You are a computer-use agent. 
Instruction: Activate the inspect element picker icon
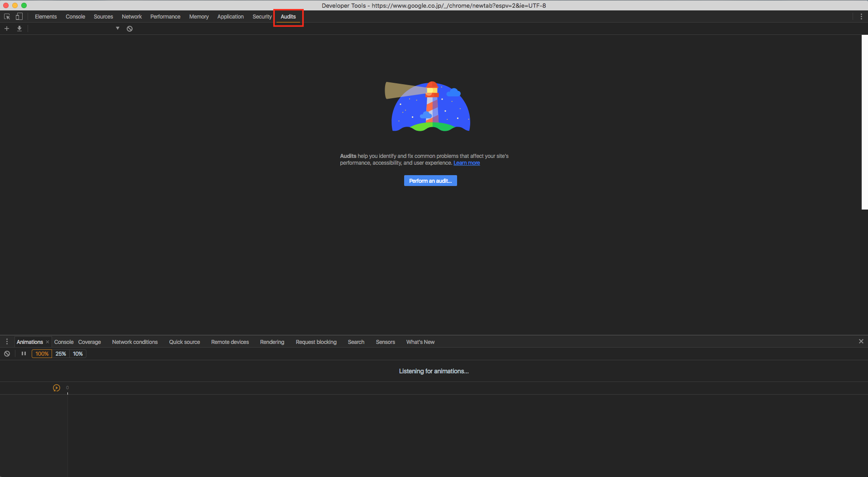(x=7, y=17)
